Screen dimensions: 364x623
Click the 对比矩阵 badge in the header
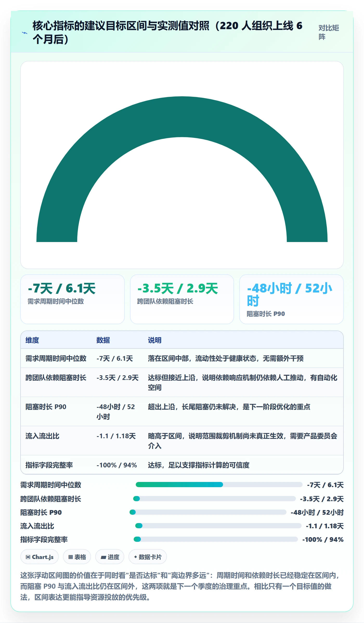[329, 33]
